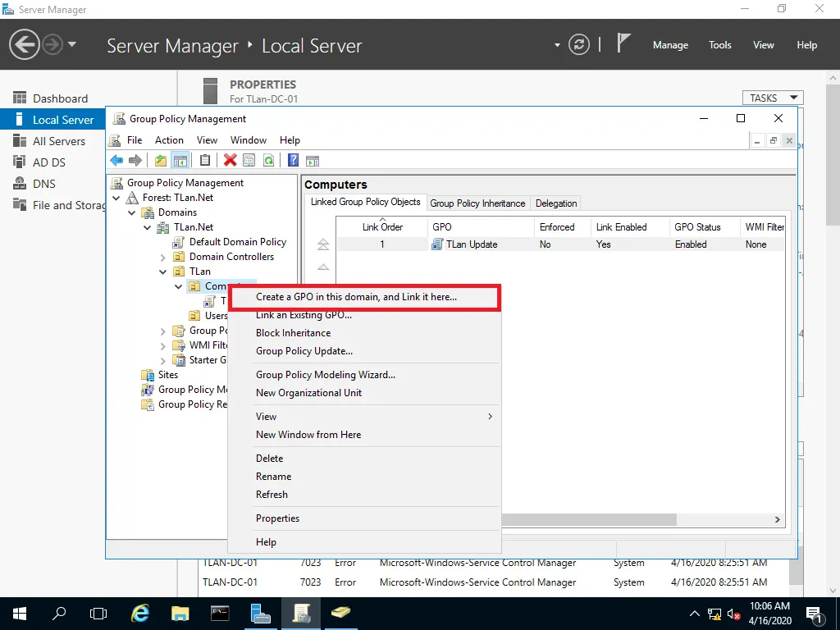Sort by the GPO Status column header
840x630 pixels.
tap(704, 226)
